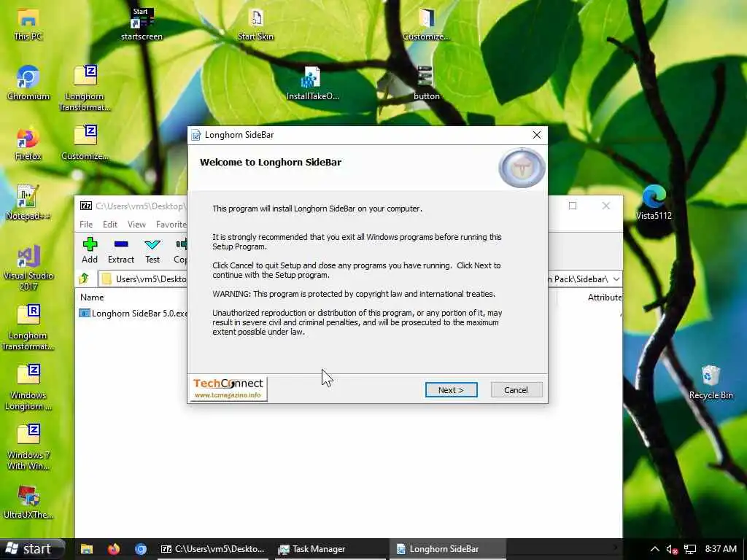This screenshot has width=747, height=560.
Task: Sort 7-Zip list by Attributes column
Action: tap(604, 297)
